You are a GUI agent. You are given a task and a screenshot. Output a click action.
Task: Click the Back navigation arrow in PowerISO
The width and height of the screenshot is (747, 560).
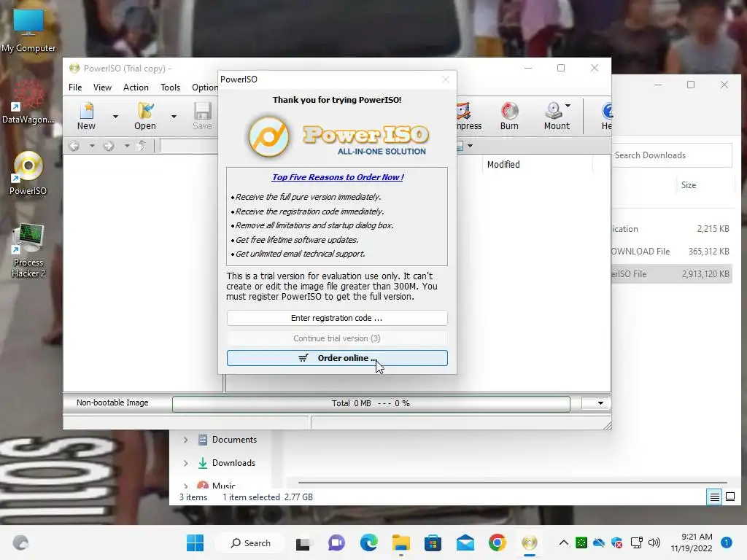74,146
